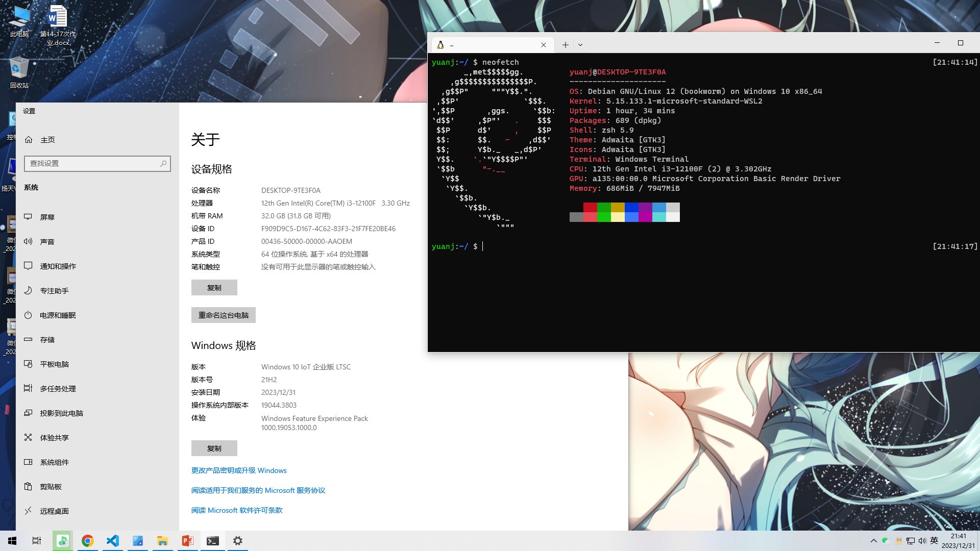Copy Windows specifications with lower 复制 button

(214, 448)
